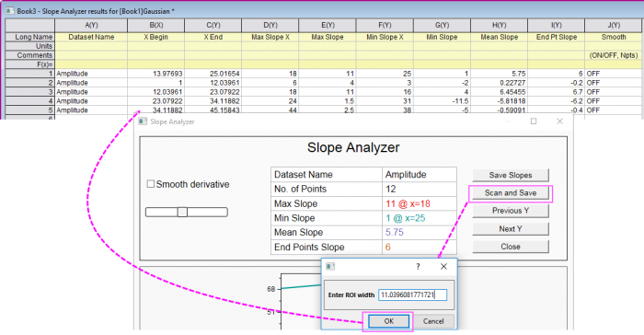Click the Enter ROI width input field
This screenshot has height=335, width=644.
412,295
